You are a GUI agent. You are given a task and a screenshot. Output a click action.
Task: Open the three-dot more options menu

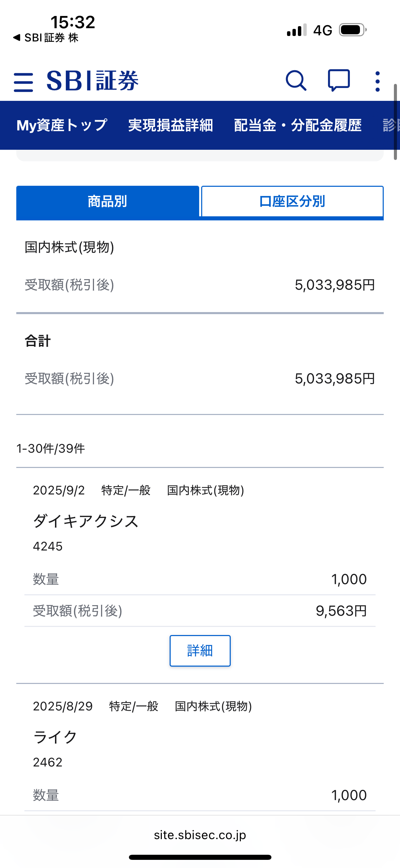(377, 82)
